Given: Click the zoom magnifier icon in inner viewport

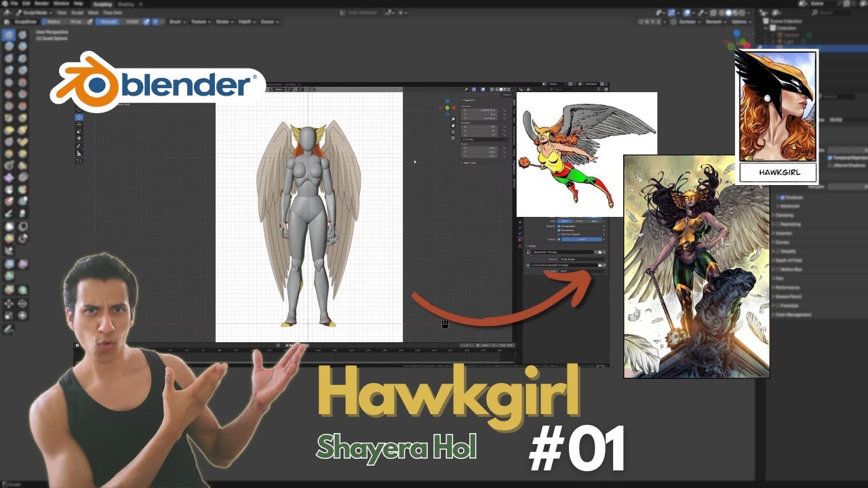Looking at the screenshot, I should [453, 119].
